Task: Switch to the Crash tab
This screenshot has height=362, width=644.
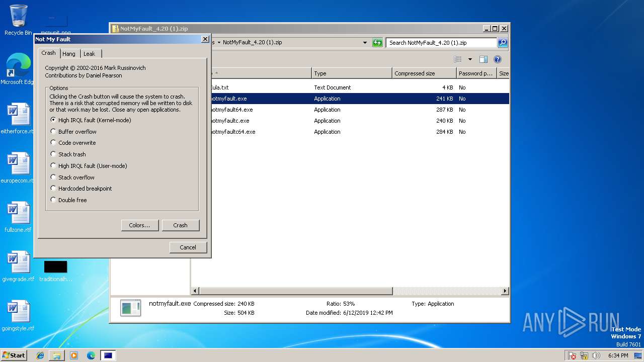Action: tap(49, 53)
